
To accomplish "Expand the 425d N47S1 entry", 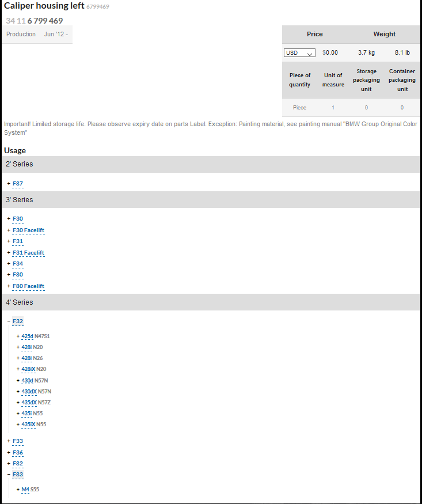I will click(x=18, y=336).
